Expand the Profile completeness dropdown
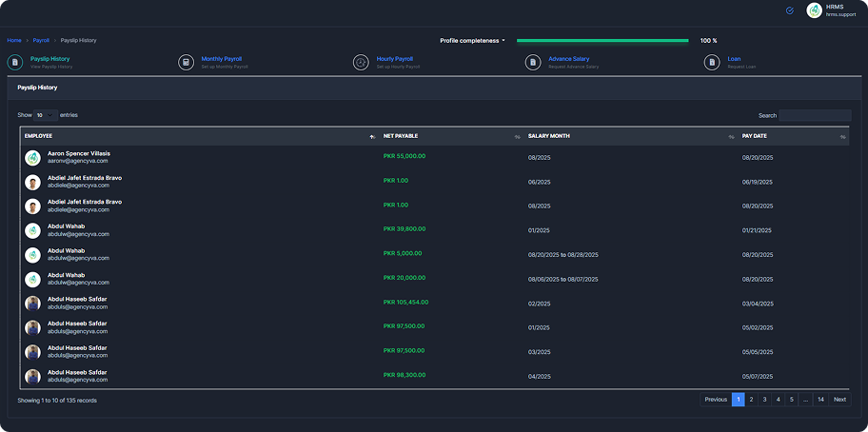Viewport: 868px width, 432px height. tap(473, 41)
